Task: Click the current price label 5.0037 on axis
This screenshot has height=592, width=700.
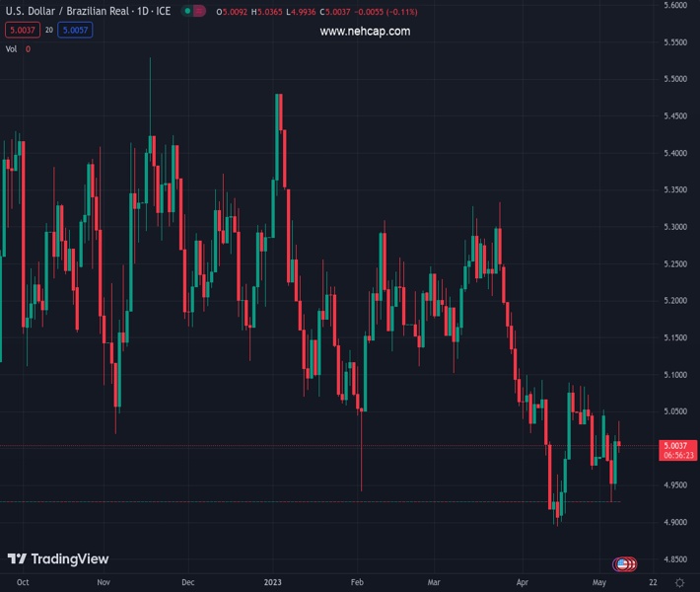Action: coord(676,446)
